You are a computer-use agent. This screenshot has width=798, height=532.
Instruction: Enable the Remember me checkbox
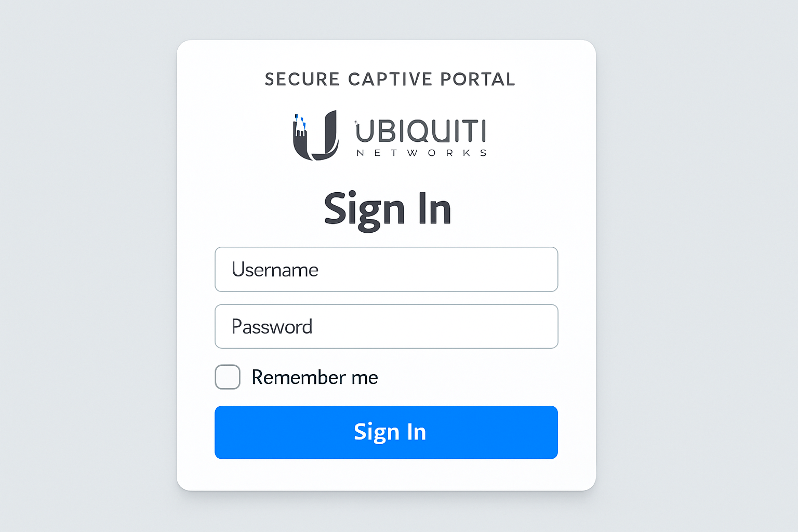(227, 377)
